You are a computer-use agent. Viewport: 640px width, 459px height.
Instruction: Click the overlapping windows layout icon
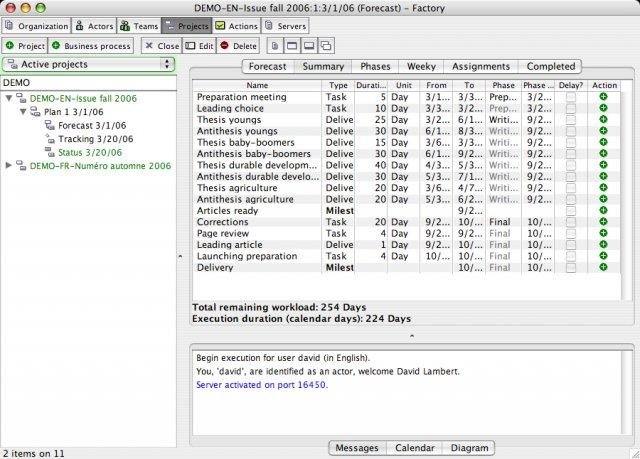326,46
